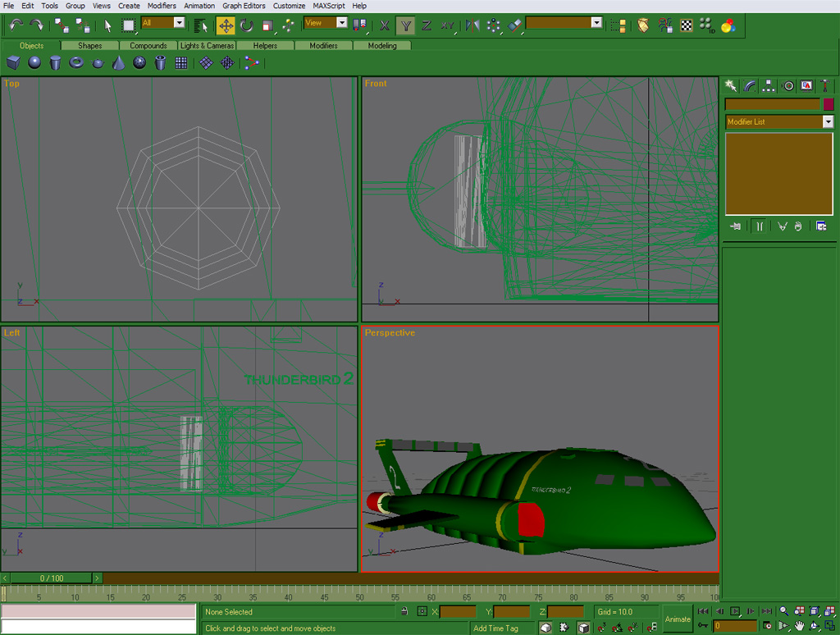Open the Array tool flyout
Viewport: 840px width, 635px height.
[493, 25]
